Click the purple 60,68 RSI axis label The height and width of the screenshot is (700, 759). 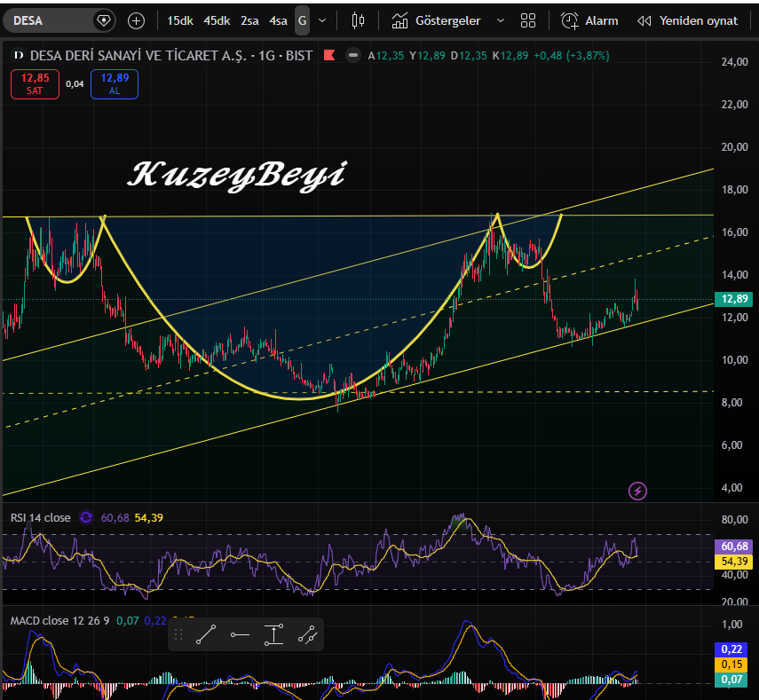tap(734, 547)
